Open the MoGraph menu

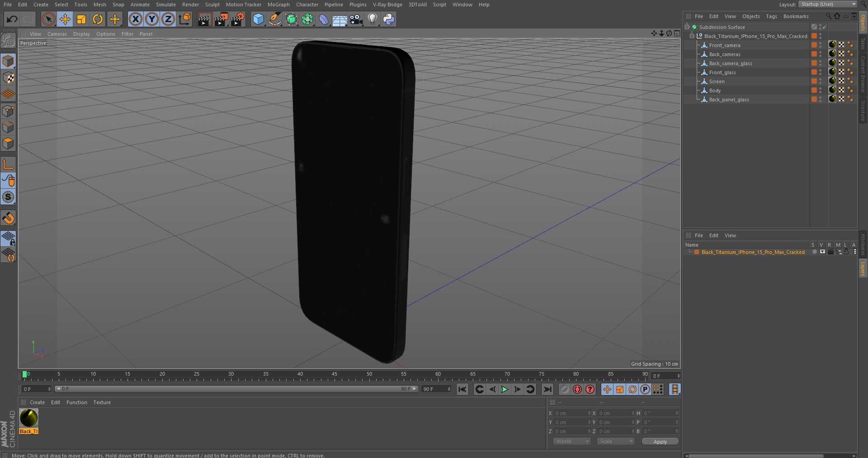pyautogui.click(x=278, y=5)
